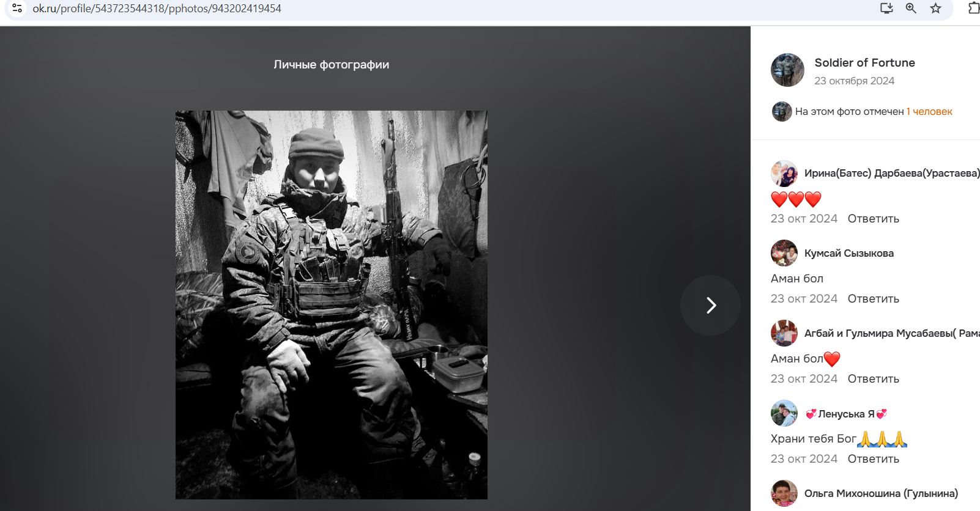This screenshot has width=980, height=511.
Task: Reply to Агбай и Гульмира Мусабаевы comment
Action: 873,378
